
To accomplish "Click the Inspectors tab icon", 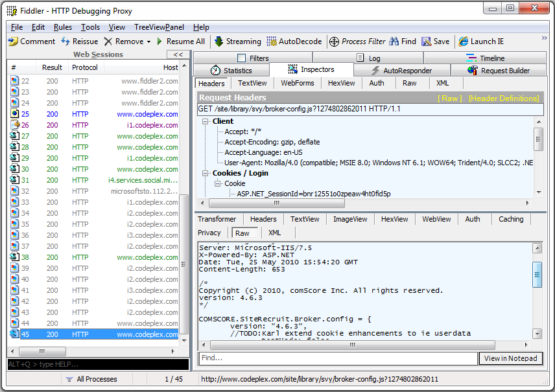I will [x=292, y=69].
